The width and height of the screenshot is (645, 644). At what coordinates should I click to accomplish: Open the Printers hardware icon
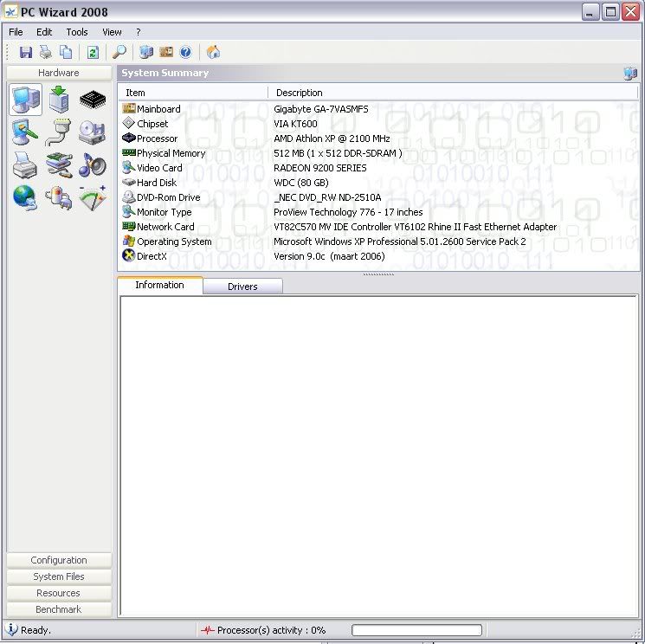point(25,165)
